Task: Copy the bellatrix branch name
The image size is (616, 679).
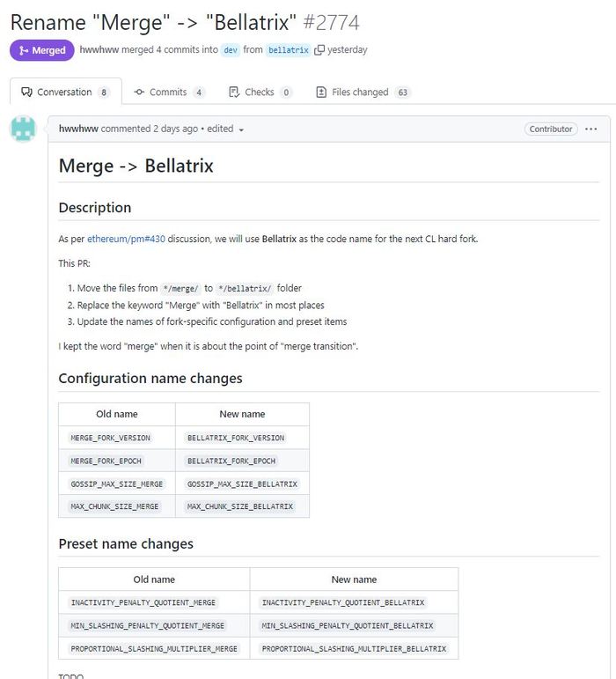Action: [319, 50]
